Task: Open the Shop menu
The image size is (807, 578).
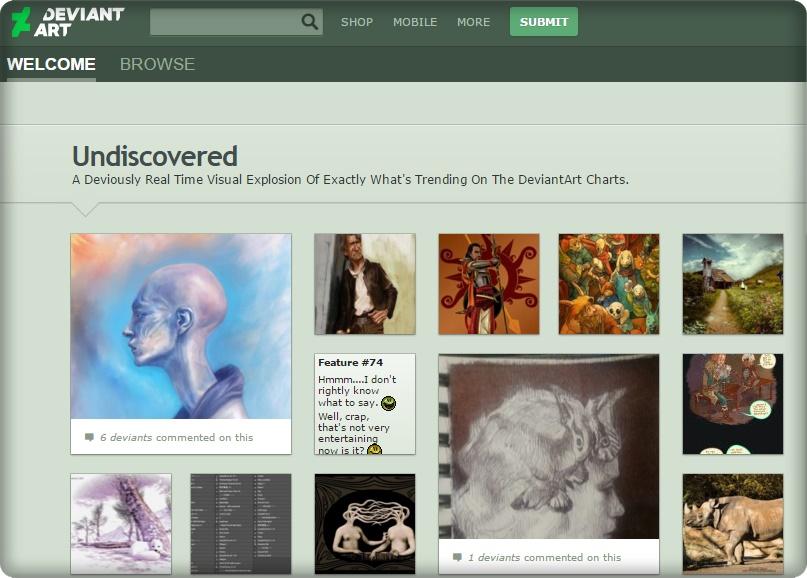Action: [x=356, y=22]
